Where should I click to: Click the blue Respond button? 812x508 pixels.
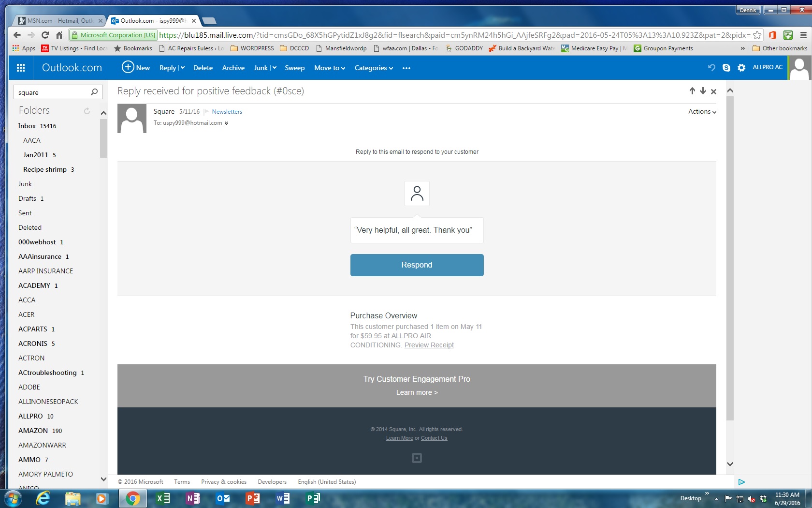click(x=417, y=265)
